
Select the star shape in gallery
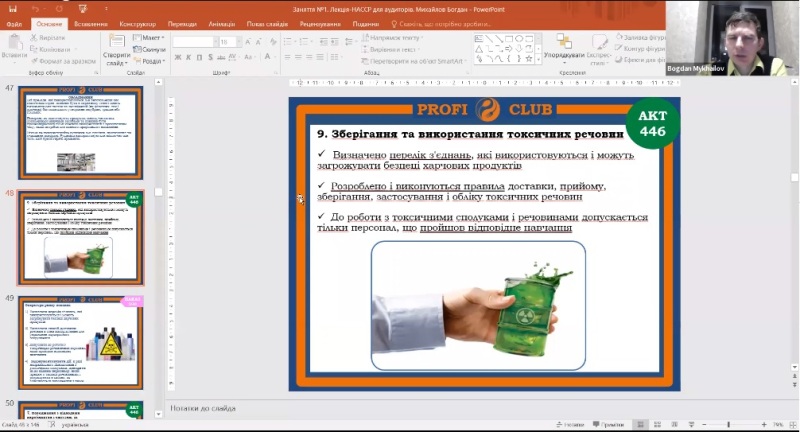(529, 59)
